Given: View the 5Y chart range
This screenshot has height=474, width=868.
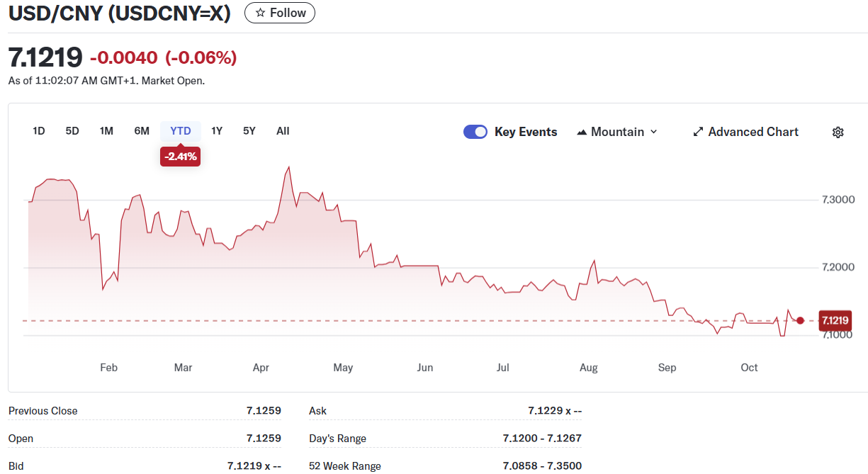Looking at the screenshot, I should (x=249, y=131).
